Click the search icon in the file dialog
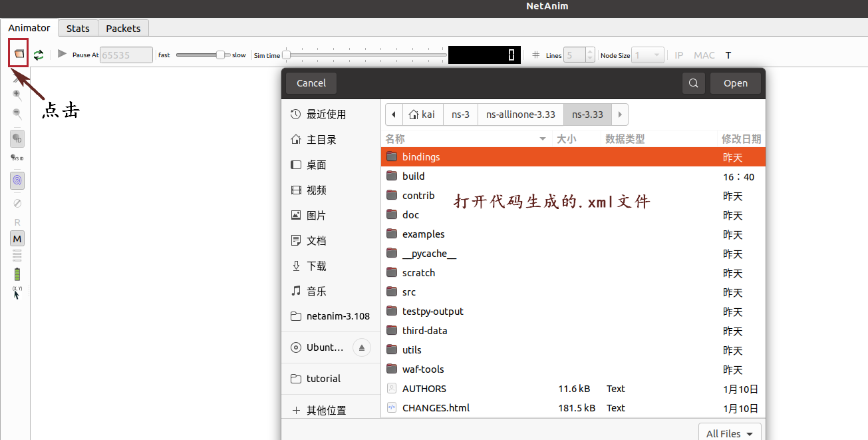 693,83
